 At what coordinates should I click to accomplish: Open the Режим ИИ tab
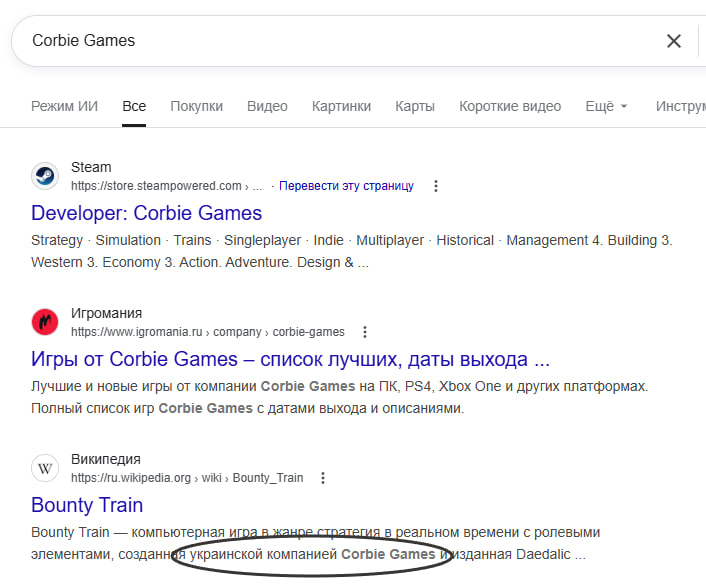[x=64, y=106]
